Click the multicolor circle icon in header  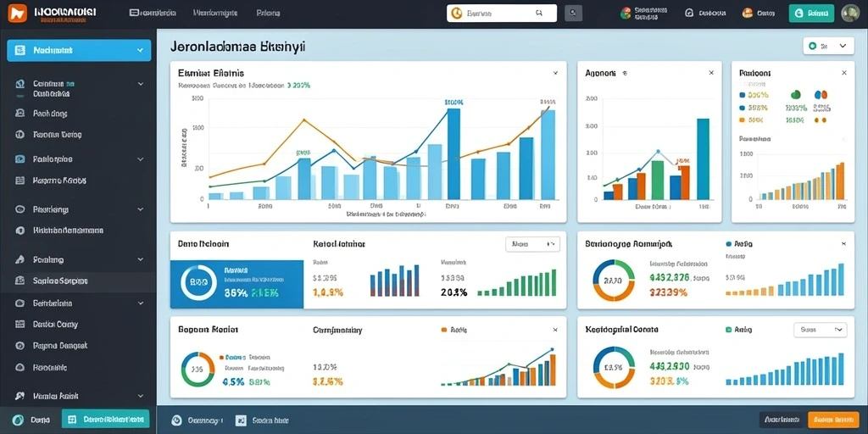point(626,13)
